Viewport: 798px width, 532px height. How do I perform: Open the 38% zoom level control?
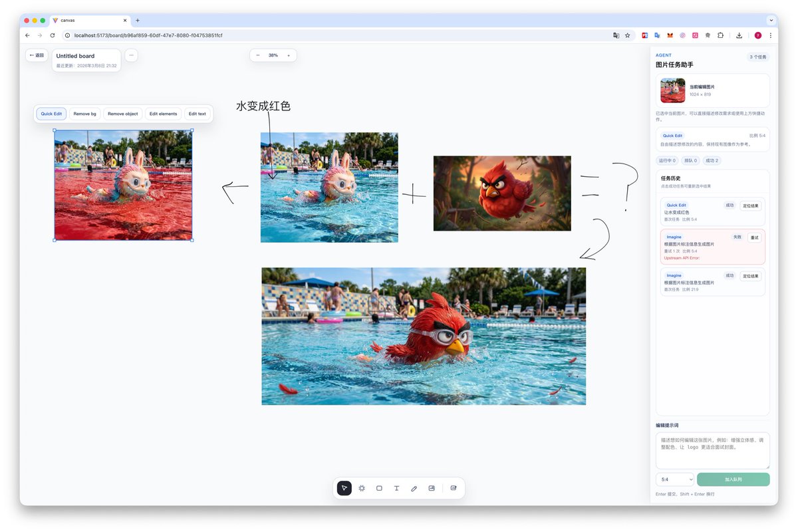click(273, 55)
